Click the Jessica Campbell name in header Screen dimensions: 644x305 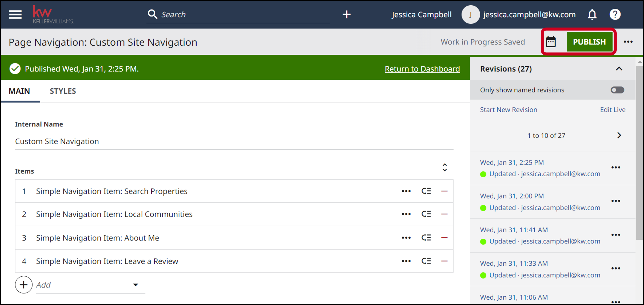pyautogui.click(x=422, y=14)
